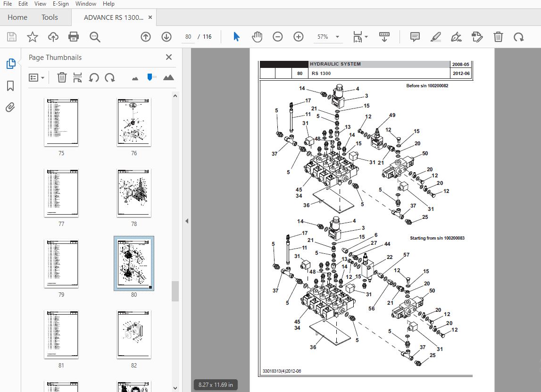The image size is (541, 392).
Task: Open the Bookmarks sidebar panel
Action: (x=10, y=85)
